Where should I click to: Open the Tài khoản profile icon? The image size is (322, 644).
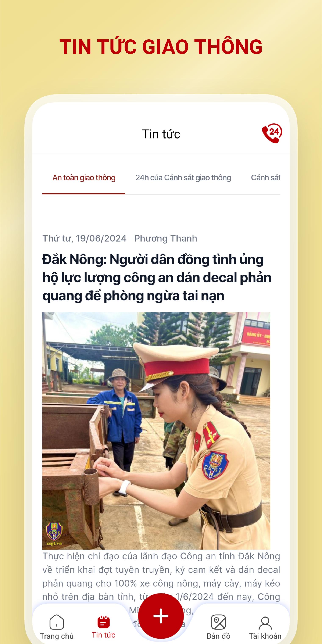click(265, 623)
